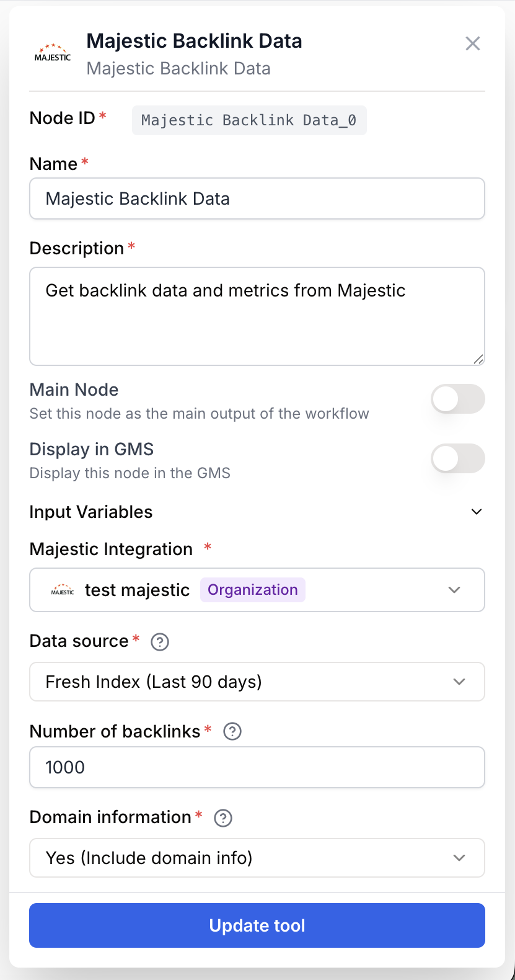Collapse the Input Variables section
Image resolution: width=515 pixels, height=980 pixels.
point(477,512)
